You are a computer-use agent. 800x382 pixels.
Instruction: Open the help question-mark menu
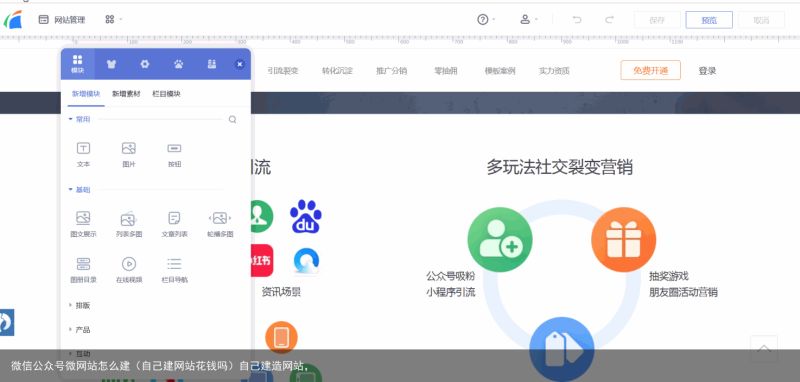pos(483,20)
